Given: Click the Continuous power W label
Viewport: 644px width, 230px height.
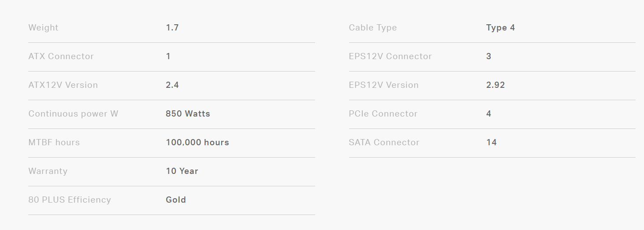Looking at the screenshot, I should (x=73, y=114).
